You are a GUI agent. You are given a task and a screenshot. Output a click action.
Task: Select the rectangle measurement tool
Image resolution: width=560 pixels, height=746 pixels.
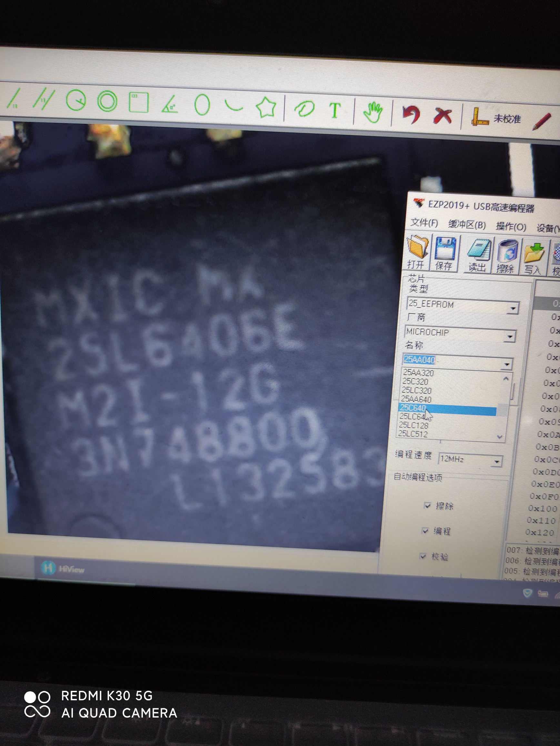139,102
